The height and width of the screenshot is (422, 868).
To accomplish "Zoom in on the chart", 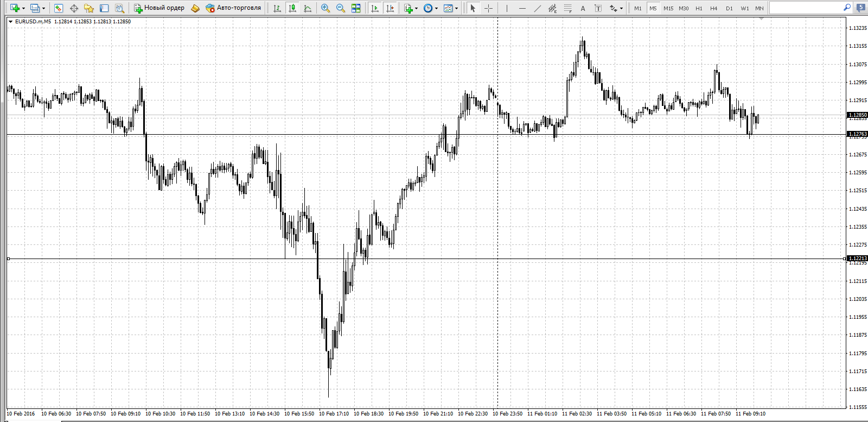I will [325, 8].
